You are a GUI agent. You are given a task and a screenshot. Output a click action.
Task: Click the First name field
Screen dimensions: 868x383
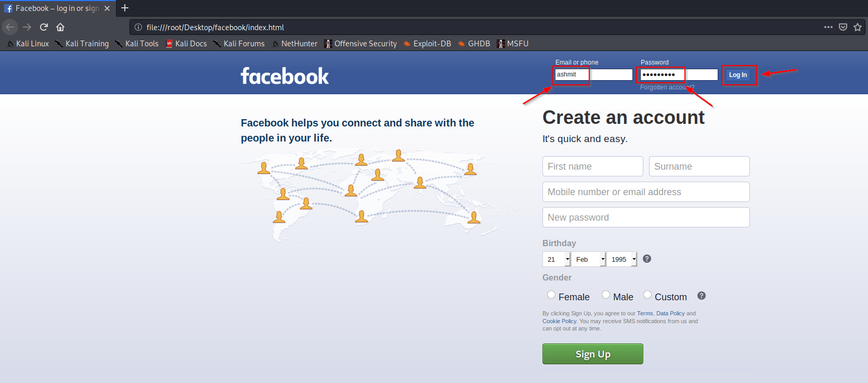point(593,167)
